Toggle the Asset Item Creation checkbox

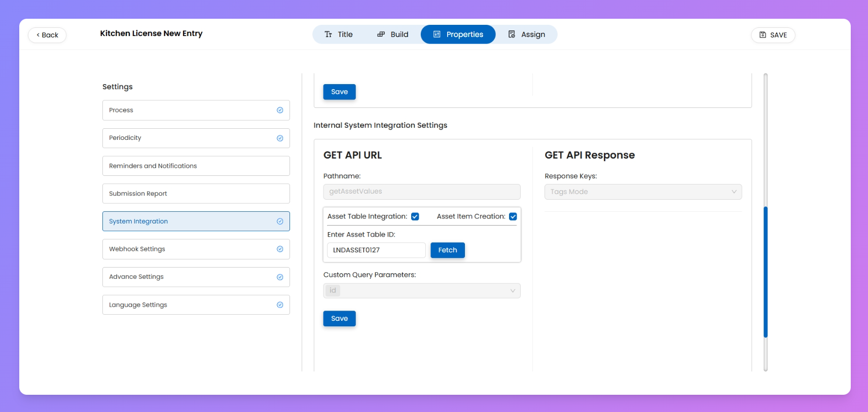[x=513, y=216]
